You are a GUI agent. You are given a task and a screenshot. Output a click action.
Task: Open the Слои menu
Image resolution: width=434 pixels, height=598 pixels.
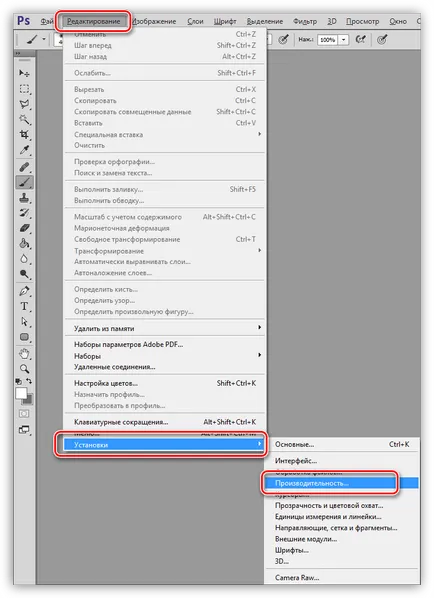click(x=195, y=21)
